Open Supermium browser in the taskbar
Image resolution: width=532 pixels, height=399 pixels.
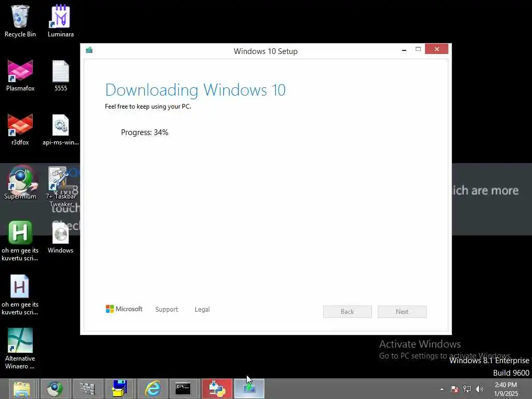tap(54, 389)
